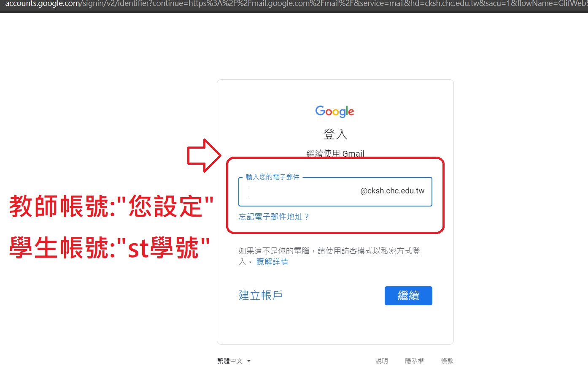Open the 忘記電子郵件地址？ link
588x383 pixels.
point(274,217)
